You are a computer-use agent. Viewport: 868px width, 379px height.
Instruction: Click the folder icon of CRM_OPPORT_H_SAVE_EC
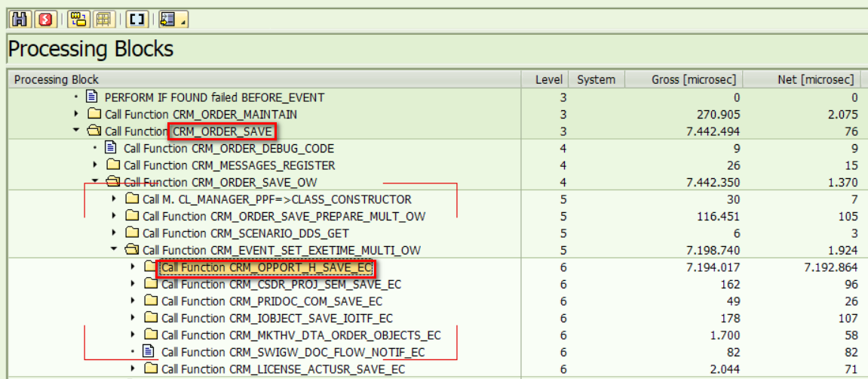coord(151,267)
